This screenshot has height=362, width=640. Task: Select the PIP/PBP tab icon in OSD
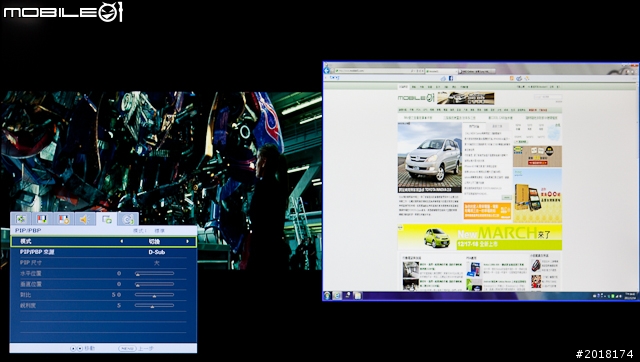tap(107, 219)
